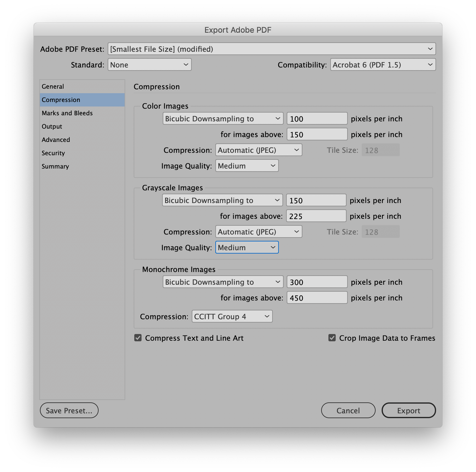Open the Security section
Viewport: 476px width, 472px height.
coord(82,153)
